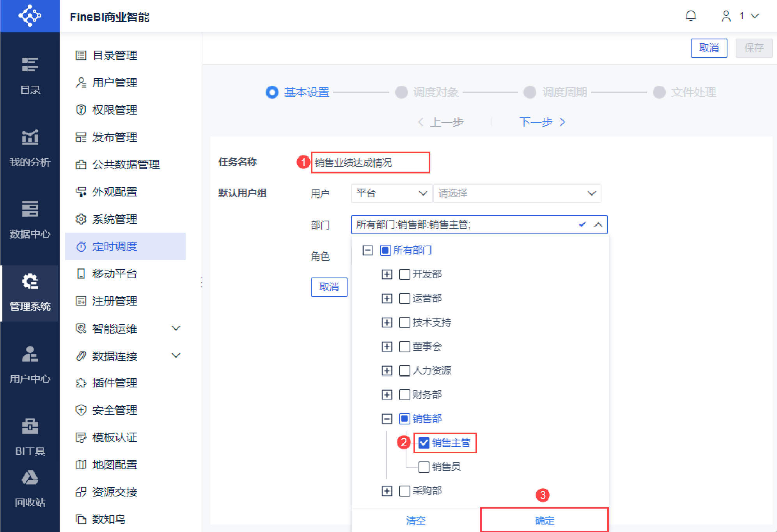Open 权限管理 menu item
Screen dimensions: 777x532
[114, 110]
